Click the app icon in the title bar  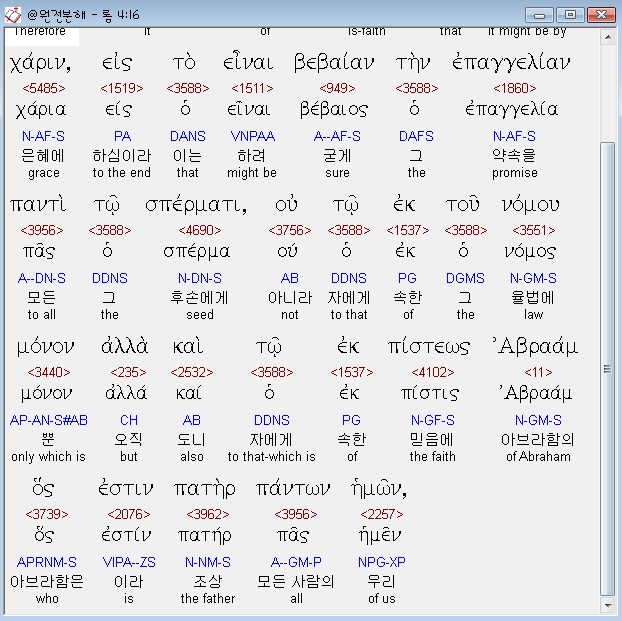(x=12, y=15)
